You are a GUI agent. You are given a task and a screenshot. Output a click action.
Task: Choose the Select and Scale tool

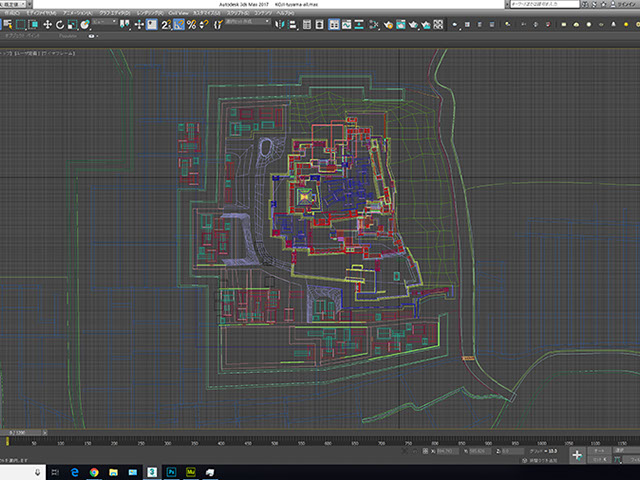pos(72,24)
